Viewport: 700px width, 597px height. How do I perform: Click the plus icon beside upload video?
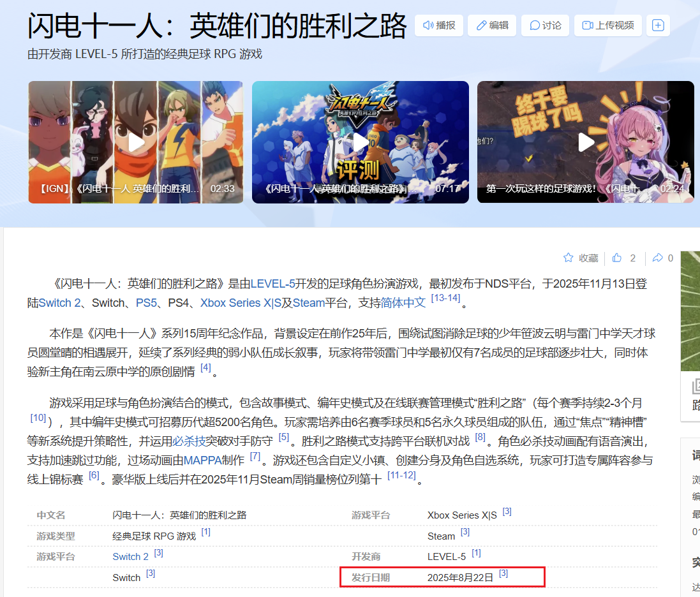click(x=658, y=26)
